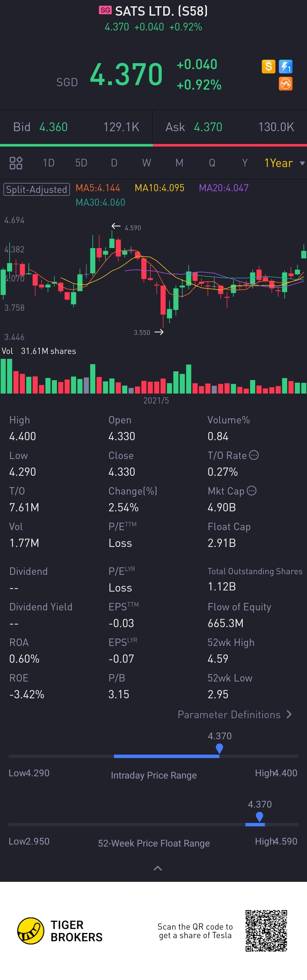
Task: Toggle the Split-Adjusted setting
Action: tap(36, 190)
